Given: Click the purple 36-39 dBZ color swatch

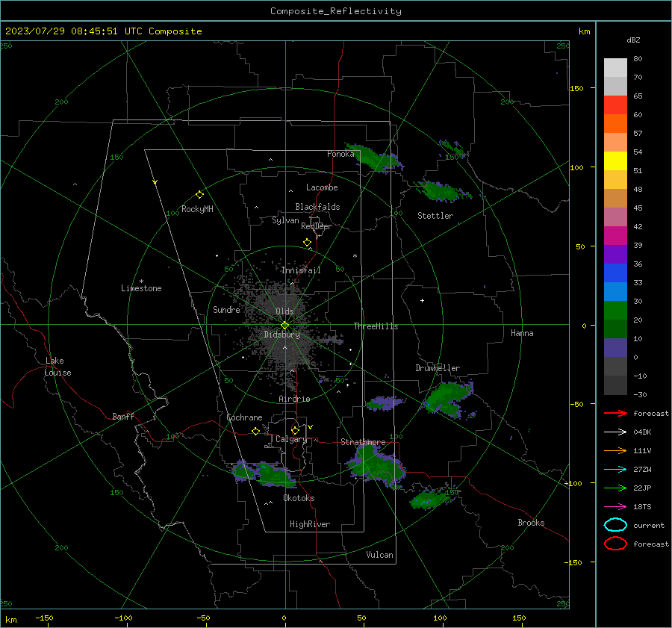Looking at the screenshot, I should [x=615, y=255].
